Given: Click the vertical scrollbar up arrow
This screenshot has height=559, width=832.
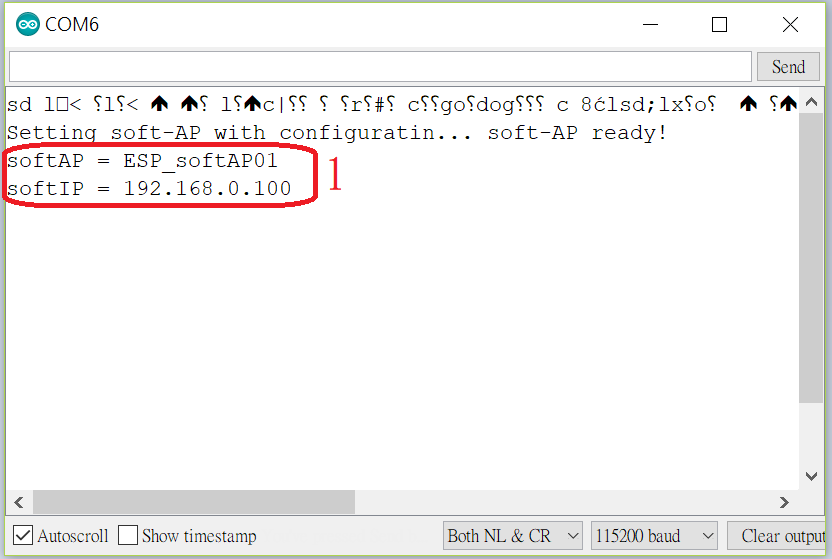Looking at the screenshot, I should [x=811, y=102].
